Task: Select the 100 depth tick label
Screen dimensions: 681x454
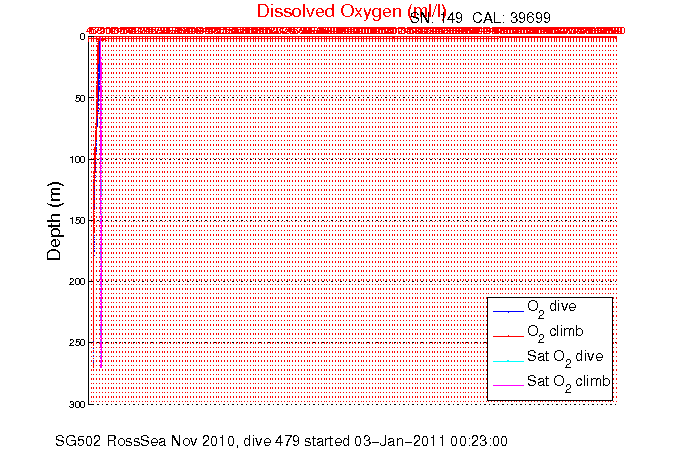Action: [x=77, y=160]
